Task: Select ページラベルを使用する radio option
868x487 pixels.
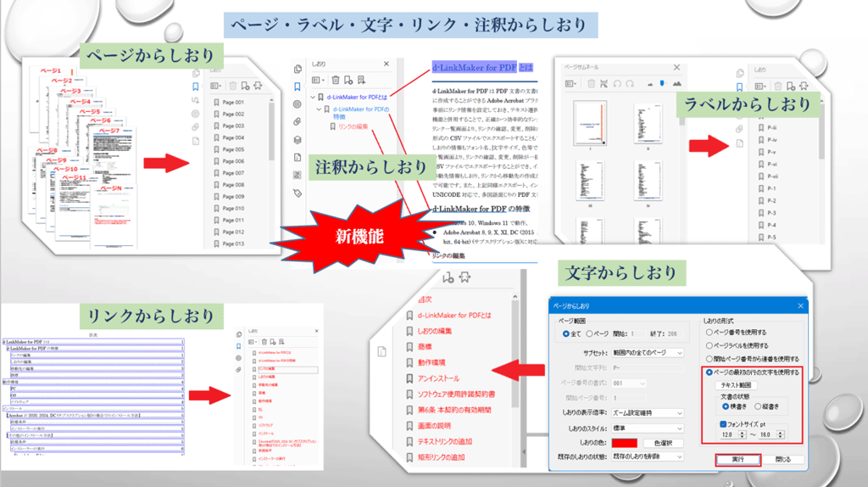Action: (x=709, y=345)
